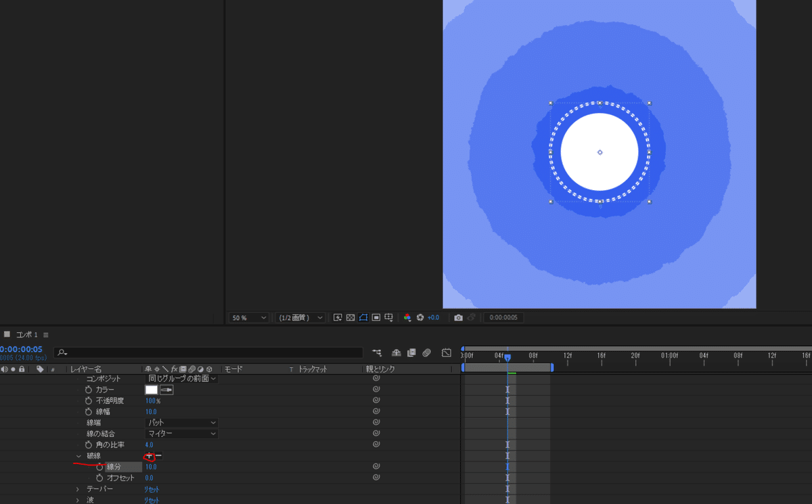
Task: Toggle fast previews icon in viewer bar
Action: click(338, 317)
